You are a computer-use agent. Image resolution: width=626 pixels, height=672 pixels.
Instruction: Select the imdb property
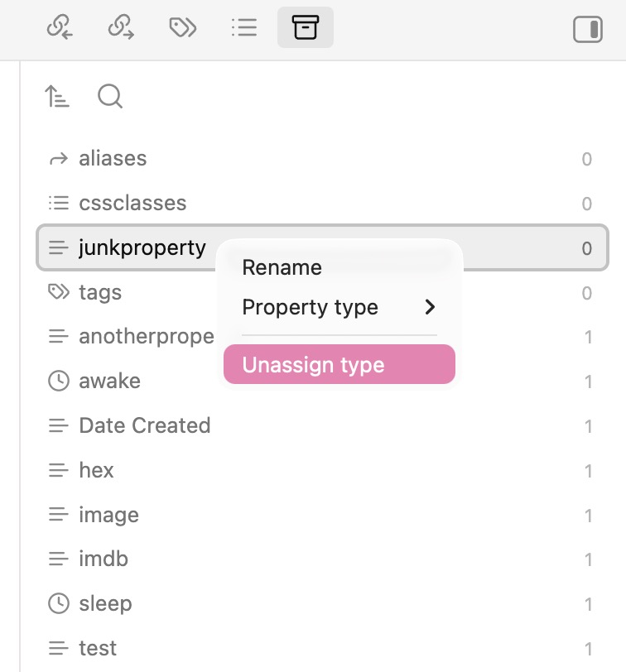pos(104,559)
